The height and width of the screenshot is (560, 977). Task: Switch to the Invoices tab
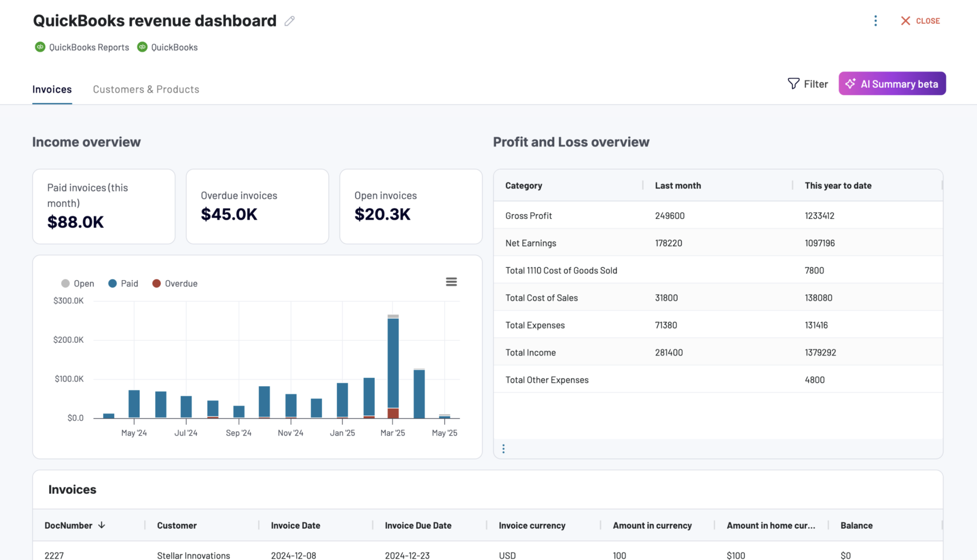[x=52, y=89]
